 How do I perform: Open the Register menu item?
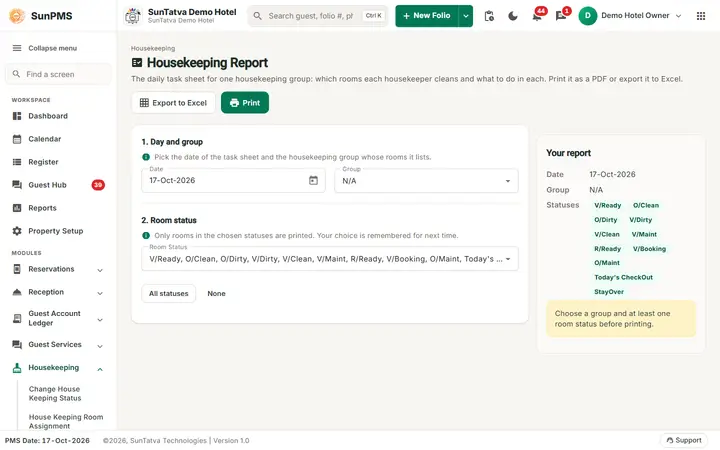pos(58,162)
